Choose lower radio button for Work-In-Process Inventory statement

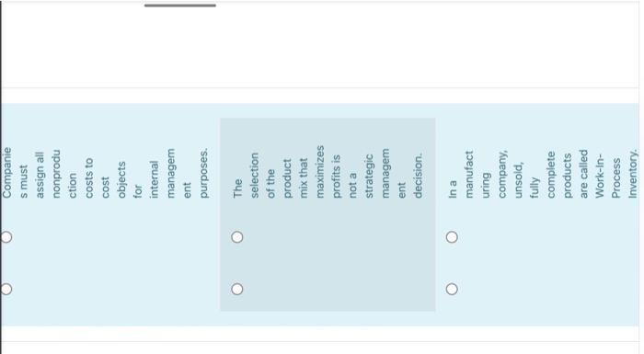(x=452, y=289)
